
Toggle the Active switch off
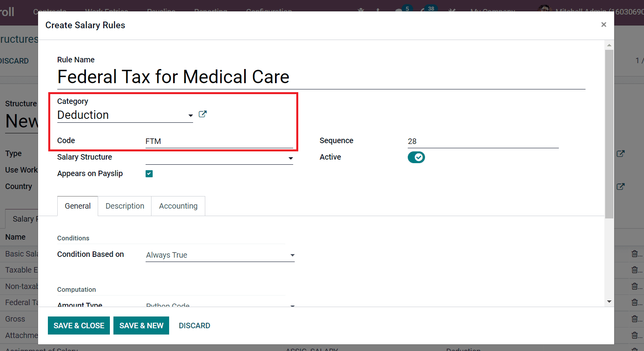click(416, 157)
